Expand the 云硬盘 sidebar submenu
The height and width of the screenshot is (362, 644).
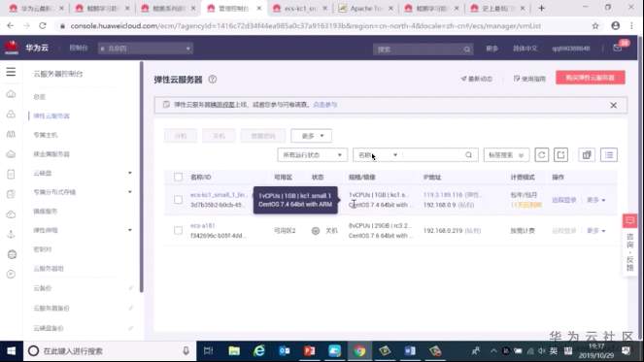click(x=130, y=173)
